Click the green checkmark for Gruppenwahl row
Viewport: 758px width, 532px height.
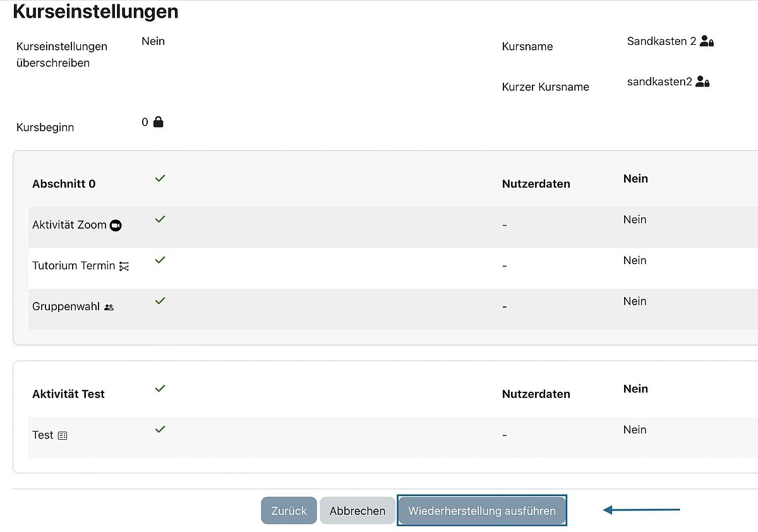(160, 301)
